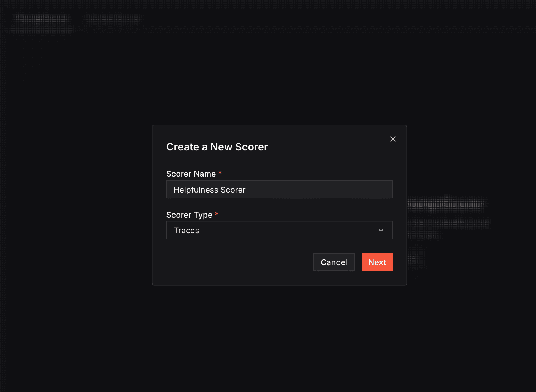Click the Helpfulness Scorer name field
Screen dimensions: 536x392
279,189
